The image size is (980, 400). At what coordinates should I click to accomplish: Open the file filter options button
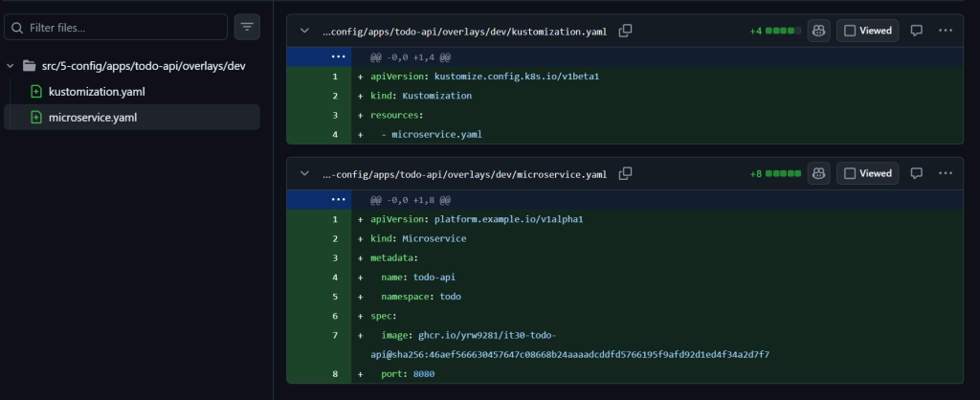coord(247,28)
